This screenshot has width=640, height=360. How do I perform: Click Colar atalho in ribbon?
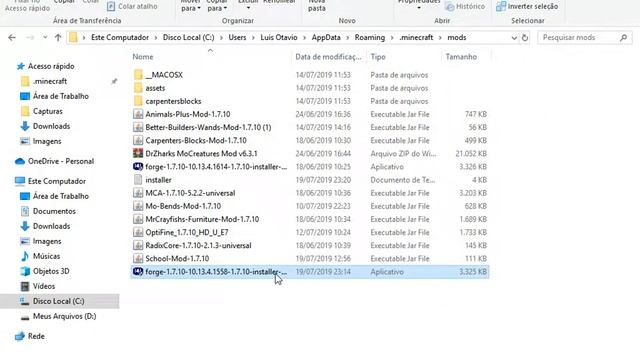[x=132, y=6]
